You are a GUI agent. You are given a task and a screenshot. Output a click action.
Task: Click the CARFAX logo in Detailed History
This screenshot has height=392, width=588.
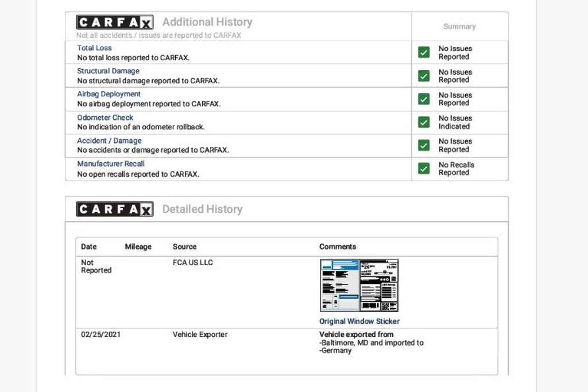pos(115,209)
